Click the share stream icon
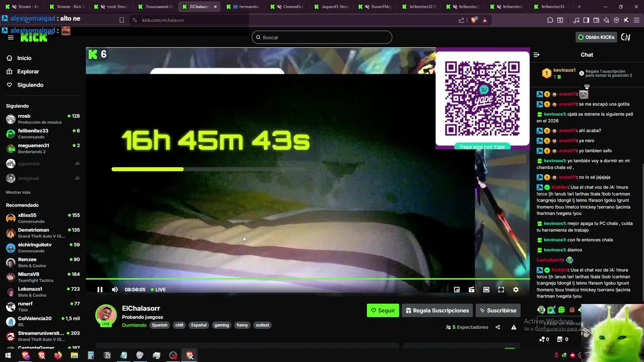The image size is (644, 362). (x=498, y=327)
